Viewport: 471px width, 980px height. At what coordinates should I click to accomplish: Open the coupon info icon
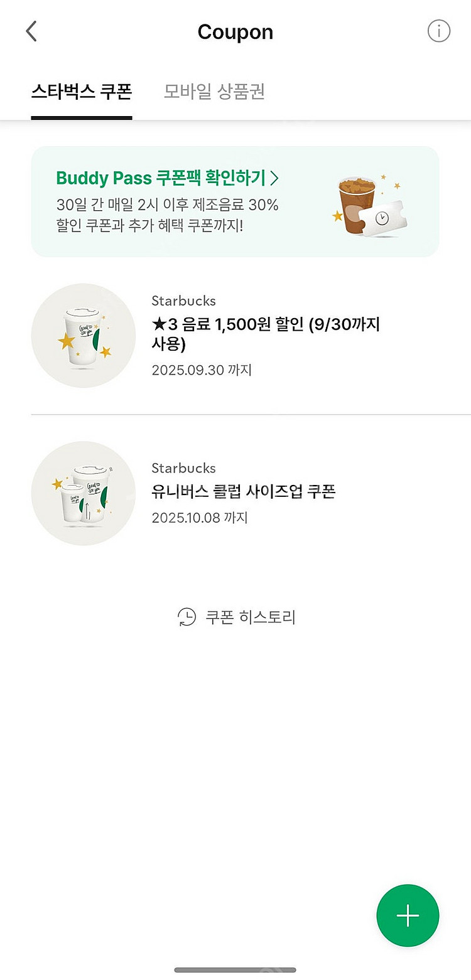pyautogui.click(x=439, y=31)
